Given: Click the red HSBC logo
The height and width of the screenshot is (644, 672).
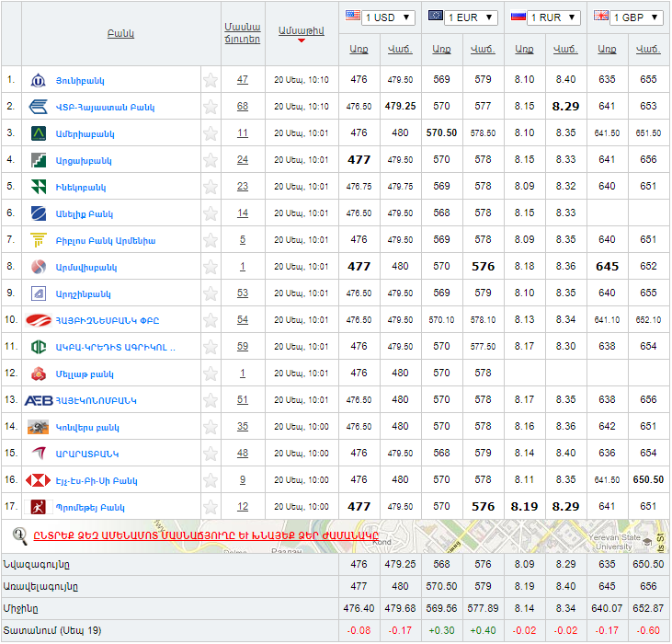Looking at the screenshot, I should click(x=39, y=480).
